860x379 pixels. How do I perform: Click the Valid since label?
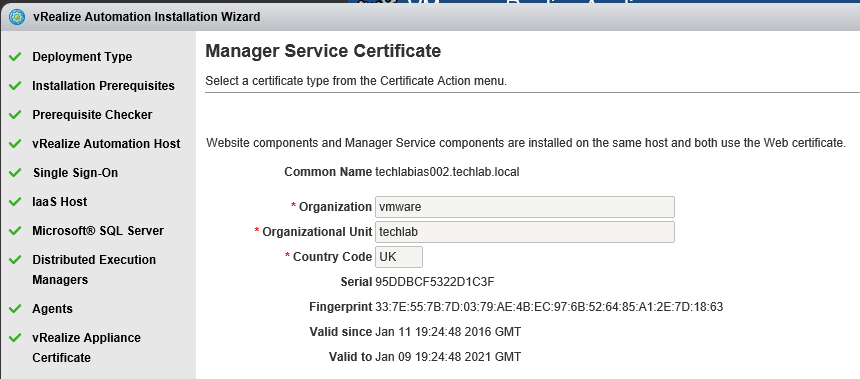point(341,332)
